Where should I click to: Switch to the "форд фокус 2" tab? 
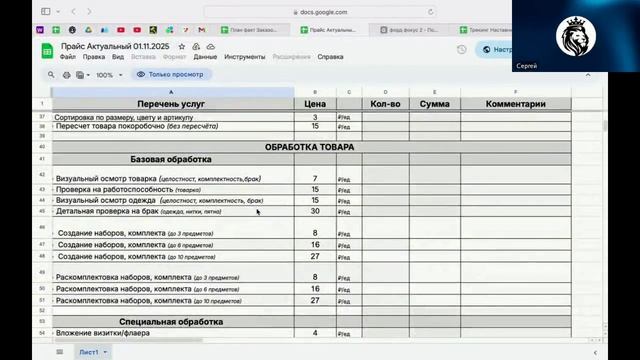[409, 30]
